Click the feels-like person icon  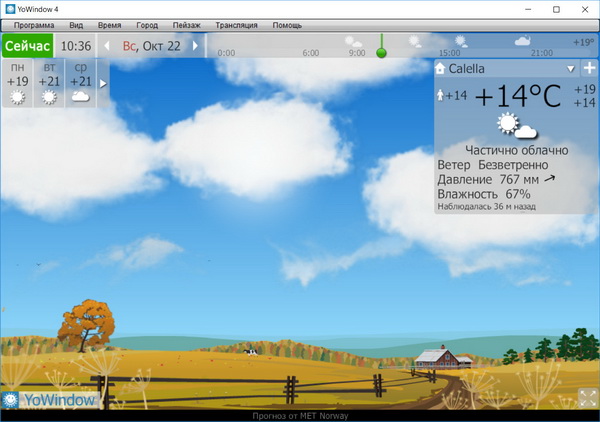pyautogui.click(x=440, y=96)
